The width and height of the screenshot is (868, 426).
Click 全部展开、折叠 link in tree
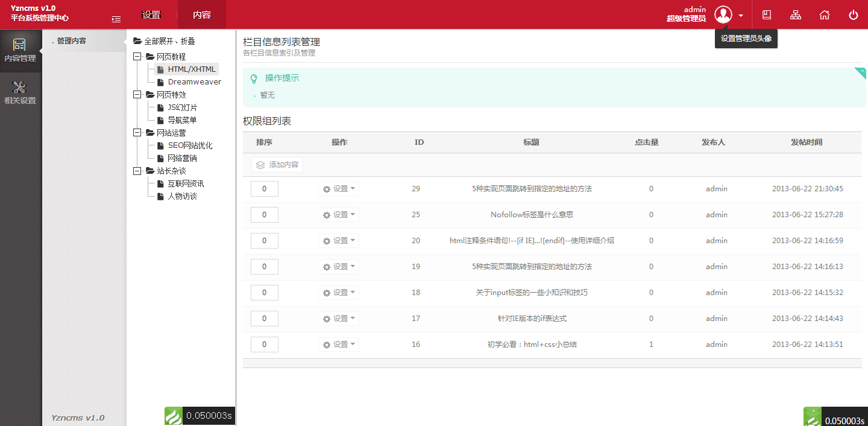point(169,42)
